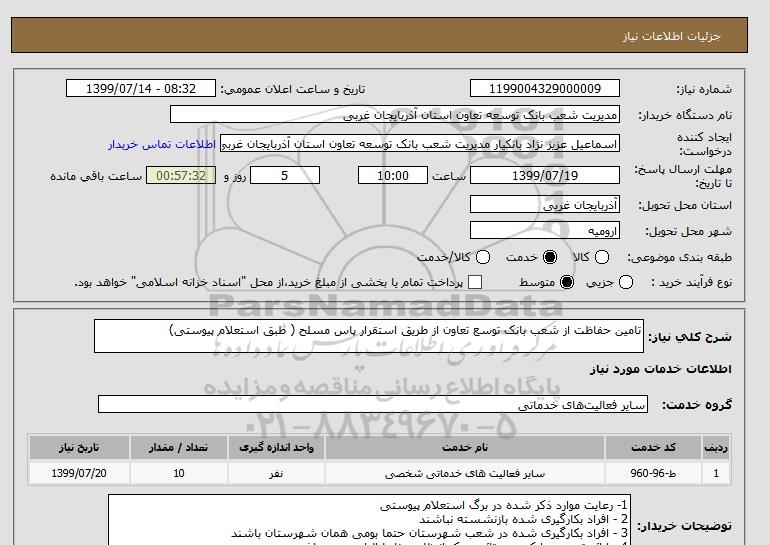This screenshot has height=545, width=770.
Task: Toggle the اسناد خزانه اسلامی payment checkbox
Action: [x=475, y=282]
